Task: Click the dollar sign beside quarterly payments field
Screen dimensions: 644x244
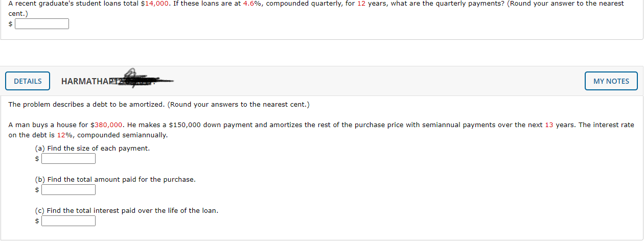Action: [10, 24]
